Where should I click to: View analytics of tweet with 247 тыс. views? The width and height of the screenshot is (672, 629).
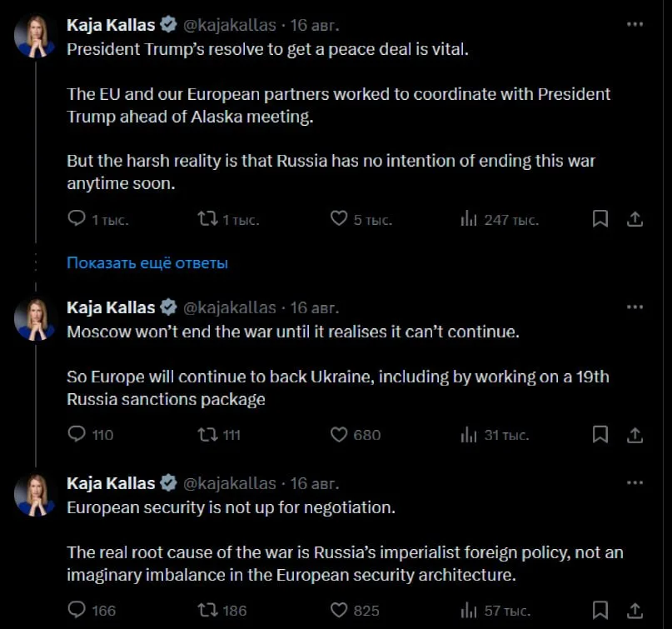[469, 219]
